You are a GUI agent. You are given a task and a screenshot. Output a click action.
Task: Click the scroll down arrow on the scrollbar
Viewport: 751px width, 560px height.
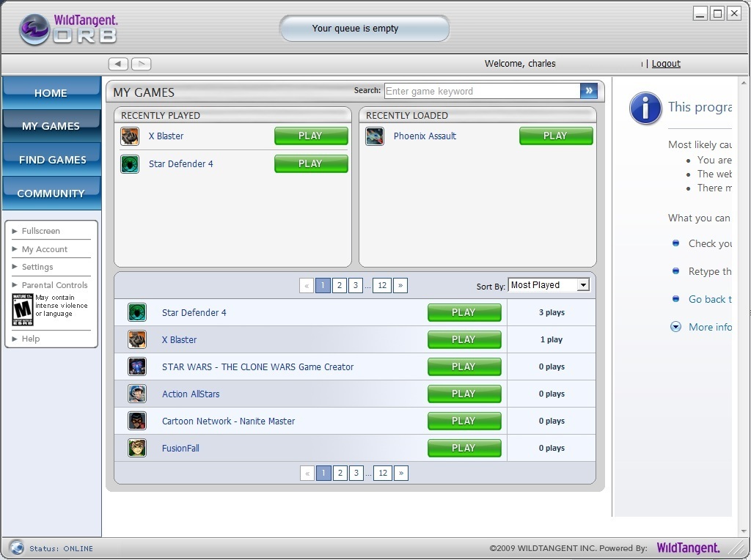[744, 531]
